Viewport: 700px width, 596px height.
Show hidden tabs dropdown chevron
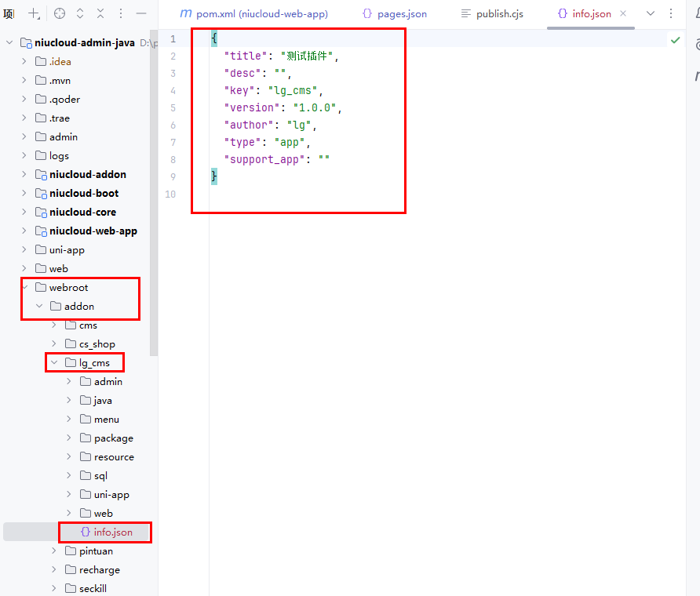(651, 13)
